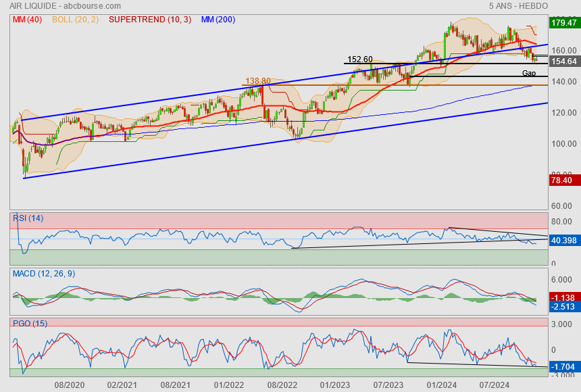Click the 100.00 price axis label
The width and height of the screenshot is (581, 392).
coord(564,144)
